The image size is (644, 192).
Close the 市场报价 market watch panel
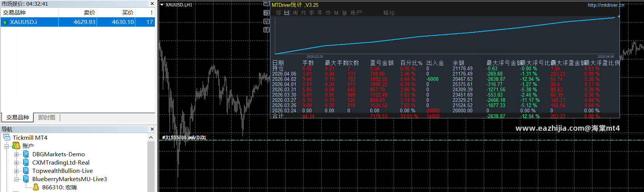tap(152, 4)
